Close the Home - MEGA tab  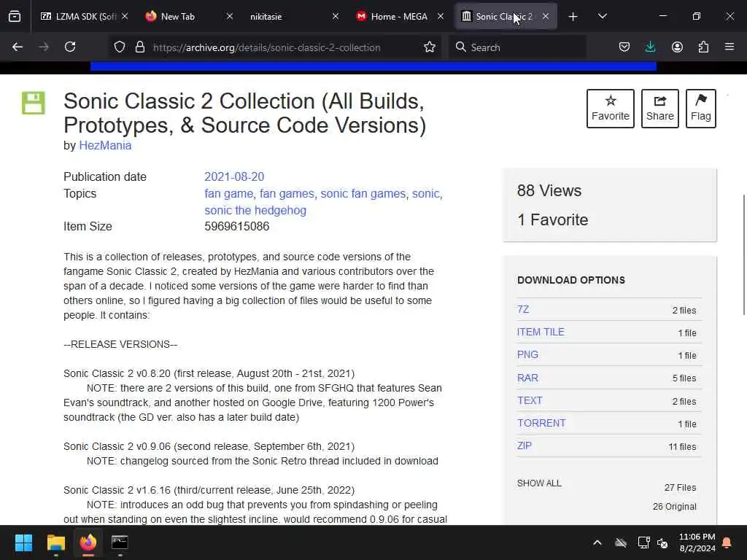(x=441, y=17)
